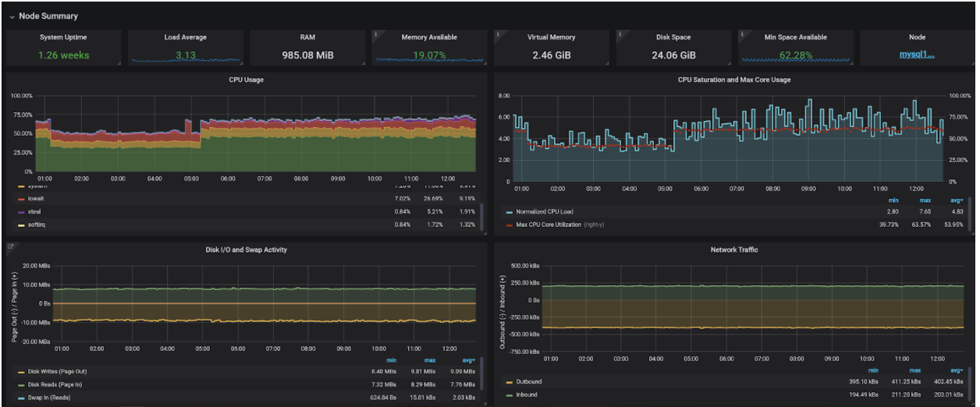Click the Disk I/O panel external link icon
Screen dimensions: 980x407
[x=10, y=246]
